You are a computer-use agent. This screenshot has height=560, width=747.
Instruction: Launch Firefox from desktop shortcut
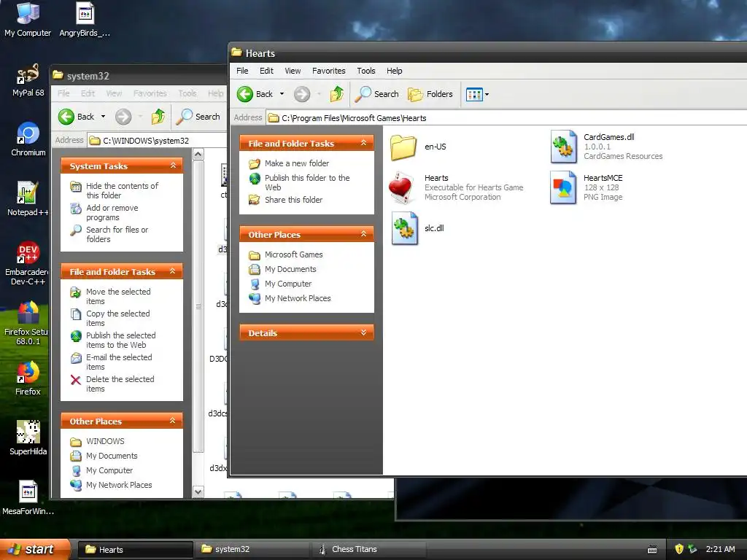coord(28,373)
